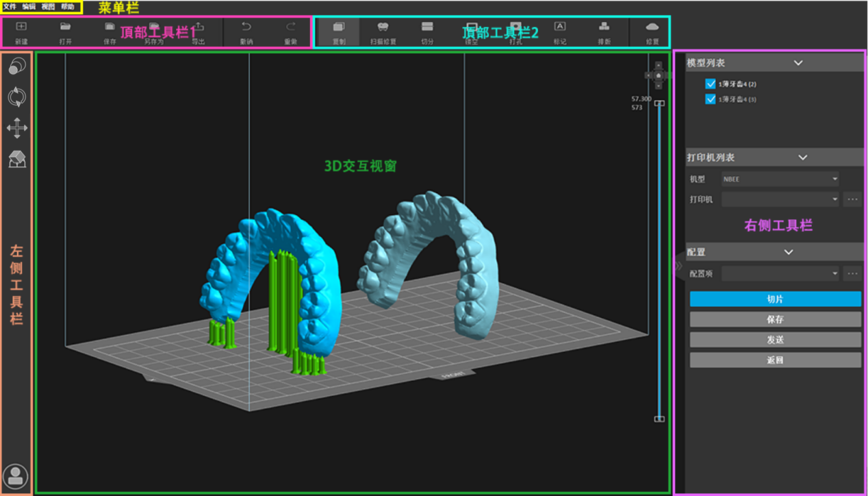Click the bottom handle of layer slider
Viewport: 868px width, 496px height.
pos(659,419)
